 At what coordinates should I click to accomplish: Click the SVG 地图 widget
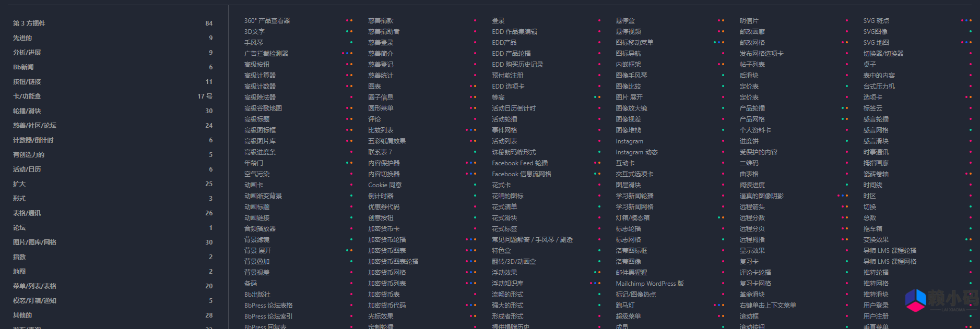(876, 43)
